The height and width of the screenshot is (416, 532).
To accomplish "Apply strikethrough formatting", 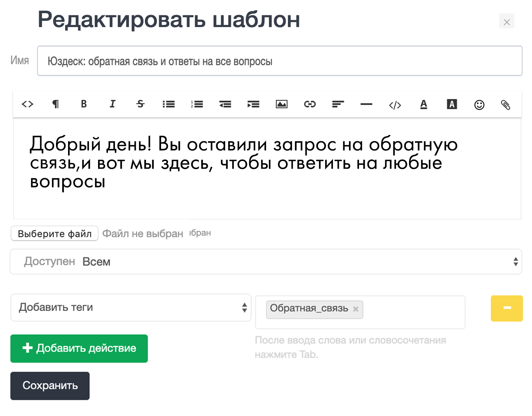I will coord(141,104).
